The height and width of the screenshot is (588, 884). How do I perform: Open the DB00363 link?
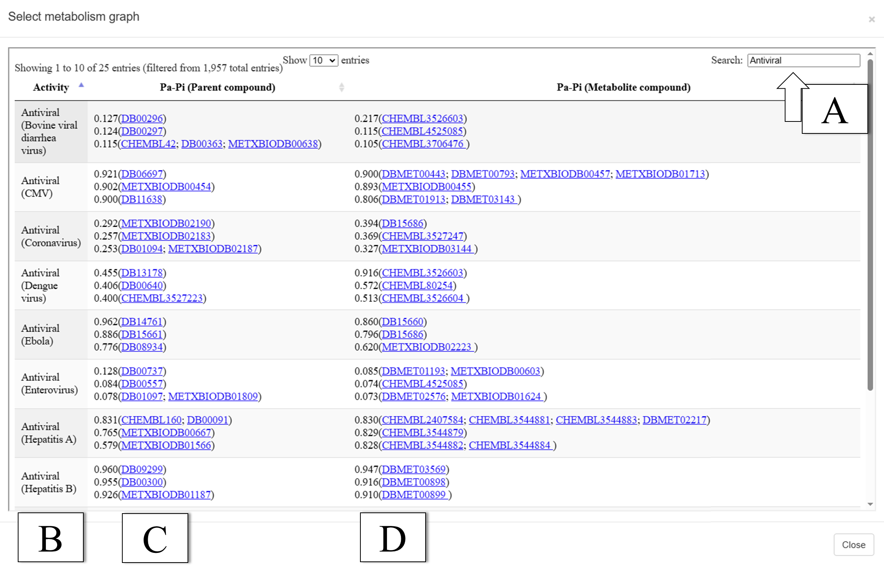[202, 144]
